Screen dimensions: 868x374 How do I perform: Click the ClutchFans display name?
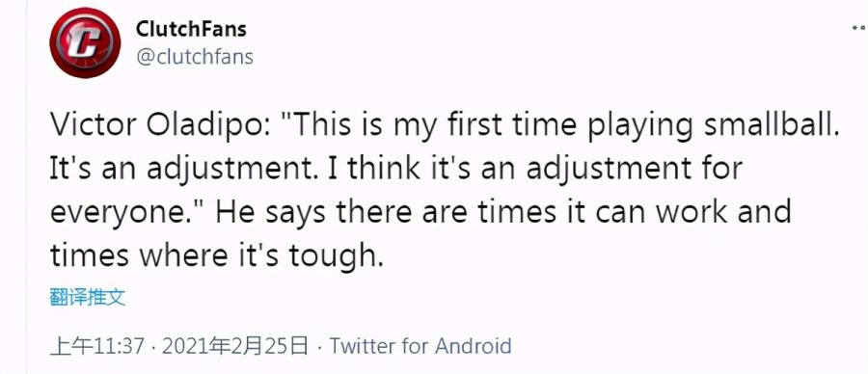(191, 29)
